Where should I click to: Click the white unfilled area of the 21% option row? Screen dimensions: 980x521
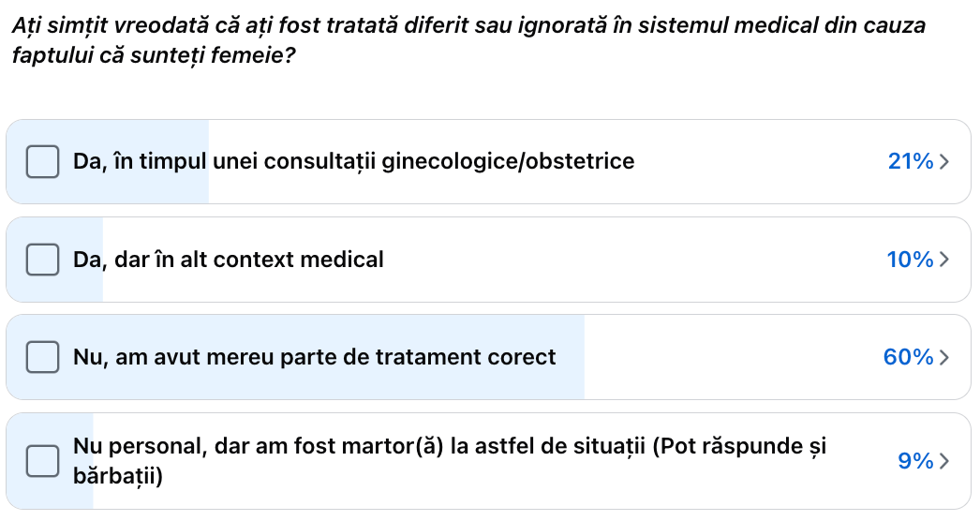pyautogui.click(x=750, y=161)
